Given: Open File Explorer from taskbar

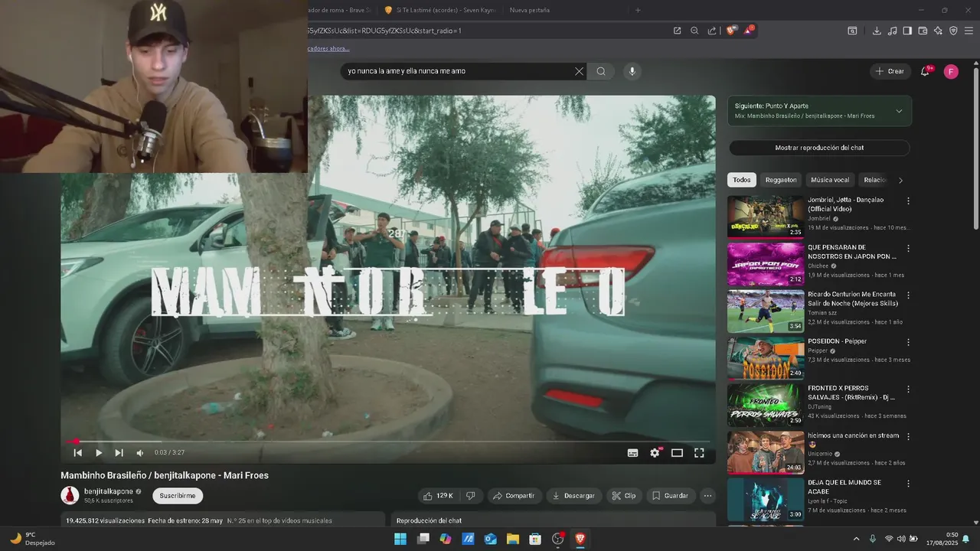Looking at the screenshot, I should click(x=513, y=539).
